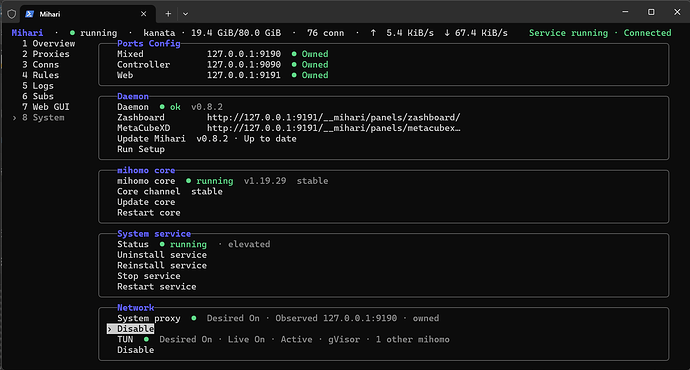Click "1 other mihomo" in TUN row
The image size is (690, 370).
click(x=413, y=339)
